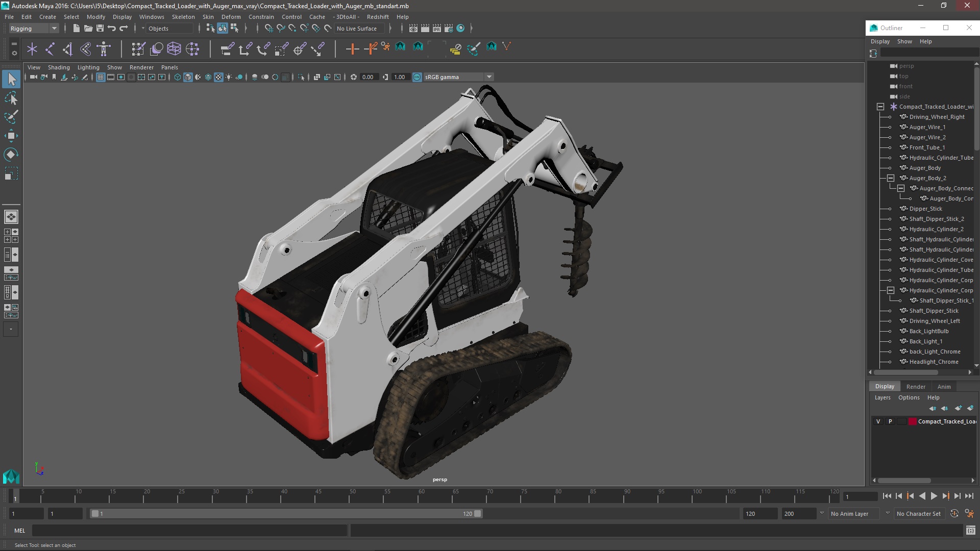
Task: Click the Lattice deformer shelf icon
Action: (174, 49)
